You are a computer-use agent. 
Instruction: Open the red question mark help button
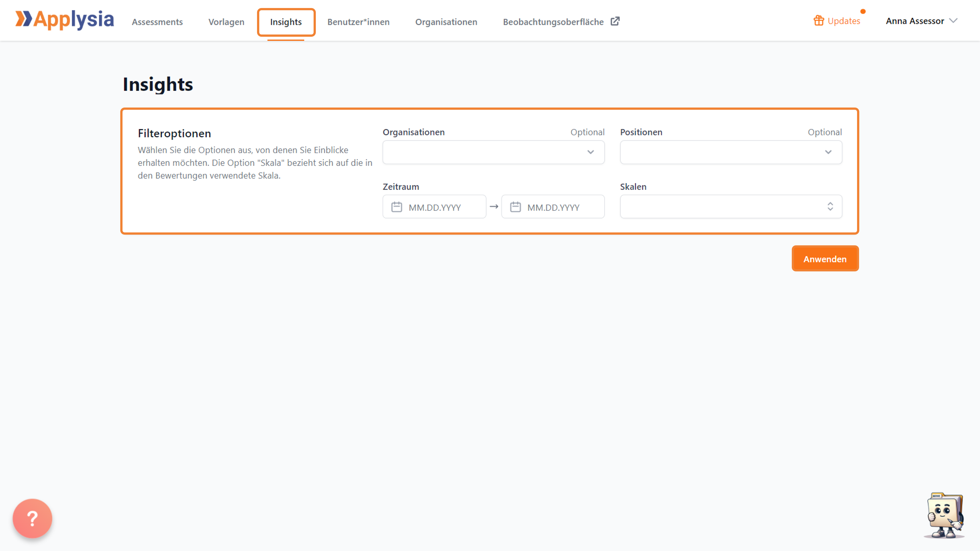click(32, 518)
